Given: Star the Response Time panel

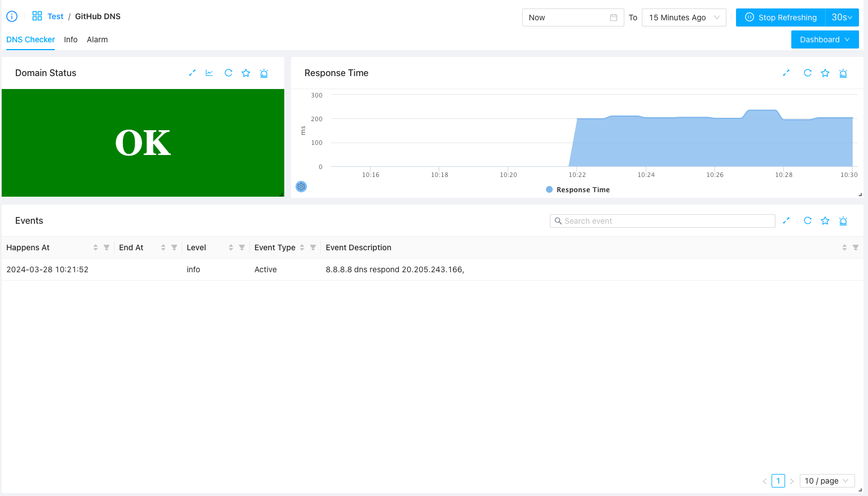Looking at the screenshot, I should 825,73.
